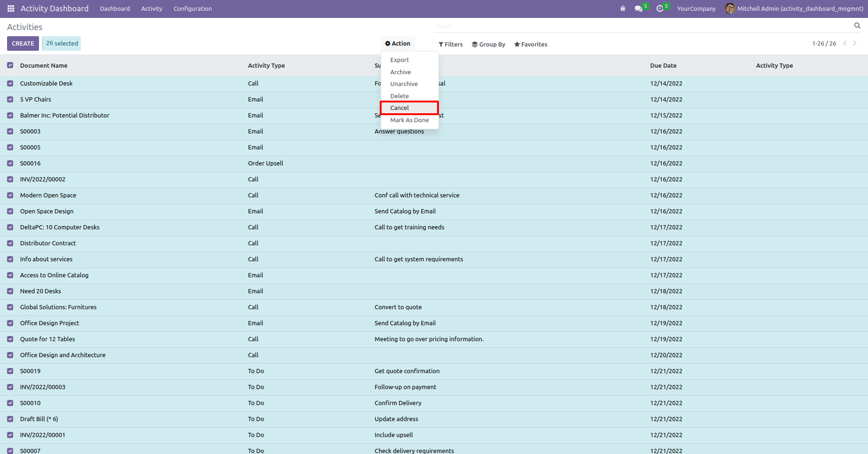Click the search magnifier icon
The height and width of the screenshot is (454, 868).
click(x=857, y=26)
